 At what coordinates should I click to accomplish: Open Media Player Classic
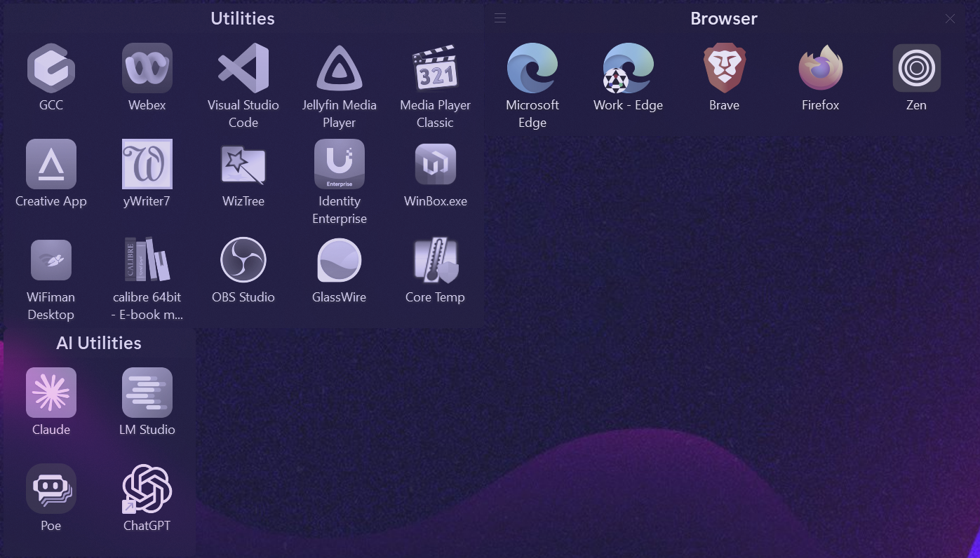coord(435,69)
